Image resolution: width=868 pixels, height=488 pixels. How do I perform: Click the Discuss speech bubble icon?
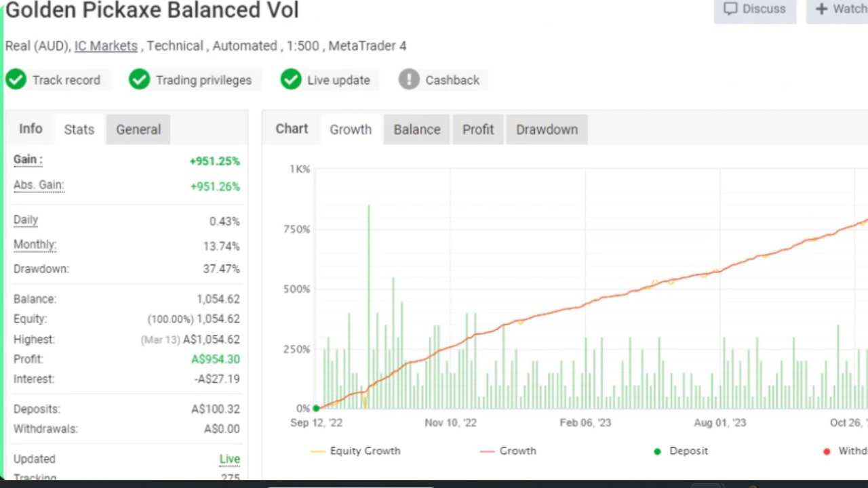(x=730, y=9)
